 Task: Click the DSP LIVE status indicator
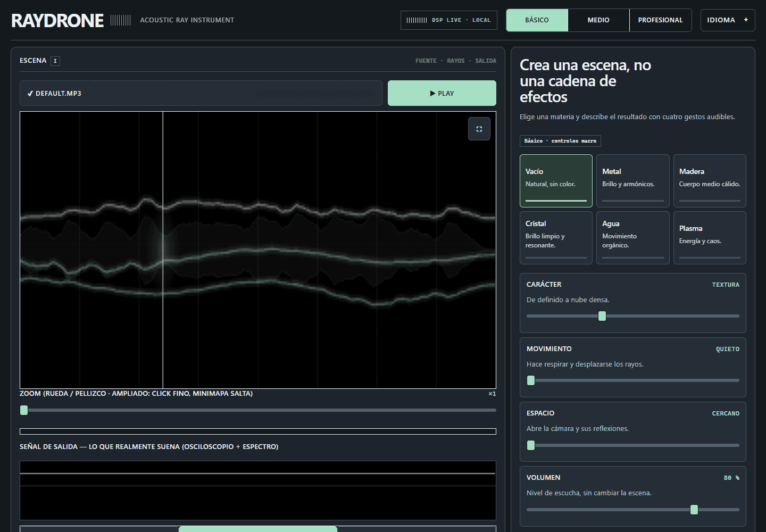click(x=449, y=20)
